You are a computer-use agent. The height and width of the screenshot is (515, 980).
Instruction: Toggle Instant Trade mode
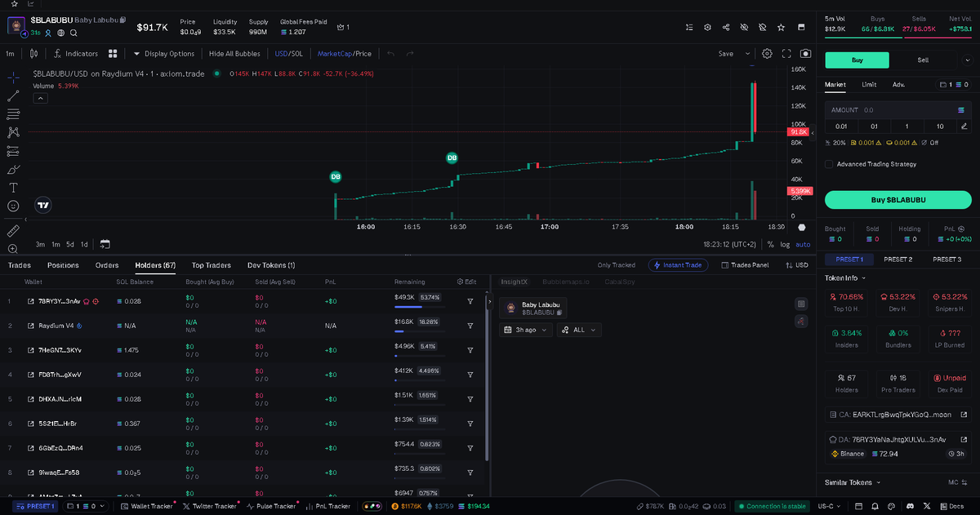(678, 265)
